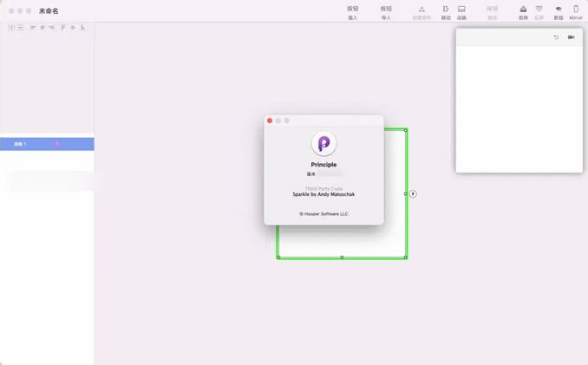
Task: Click the 插入 (Insert) toolbar button
Action: click(352, 12)
